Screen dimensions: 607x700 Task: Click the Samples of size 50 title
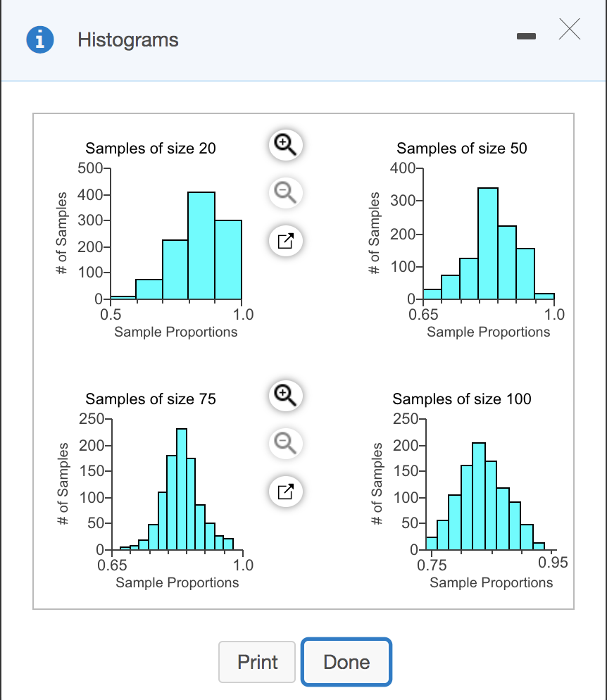click(x=463, y=149)
